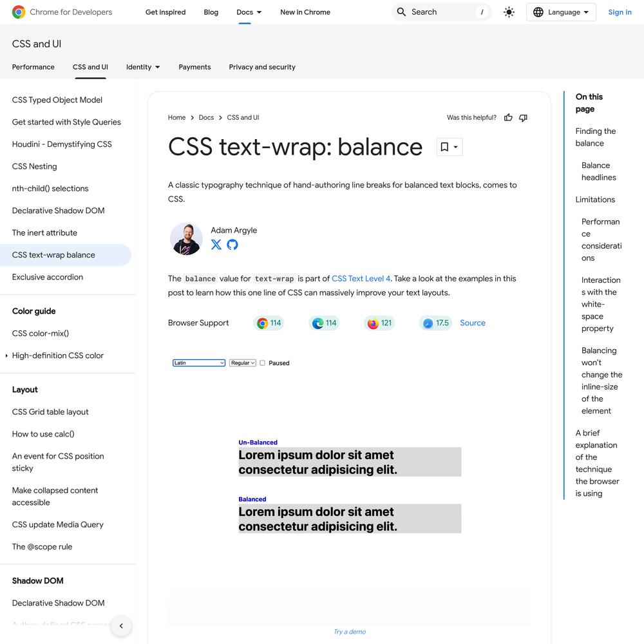Expand High-definition CSS color section

pos(6,355)
